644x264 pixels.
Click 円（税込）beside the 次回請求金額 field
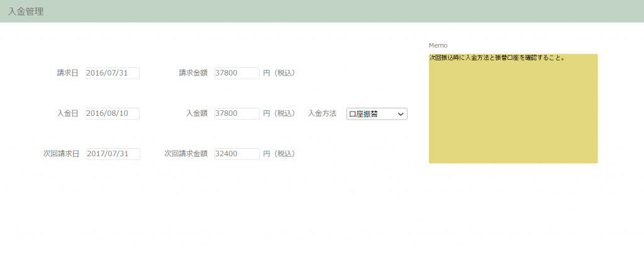pos(279,154)
